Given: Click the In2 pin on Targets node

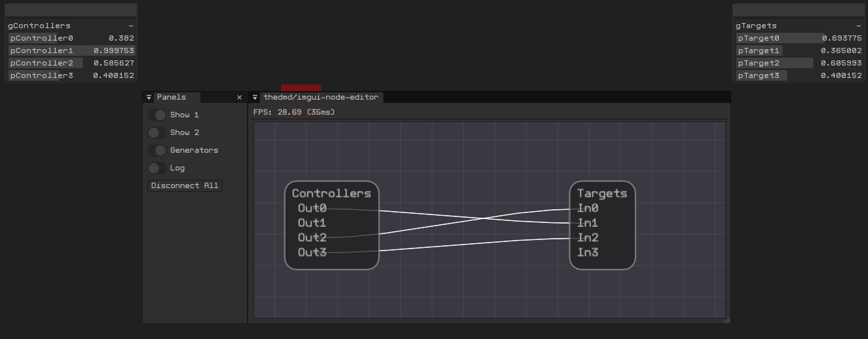Looking at the screenshot, I should click(588, 237).
